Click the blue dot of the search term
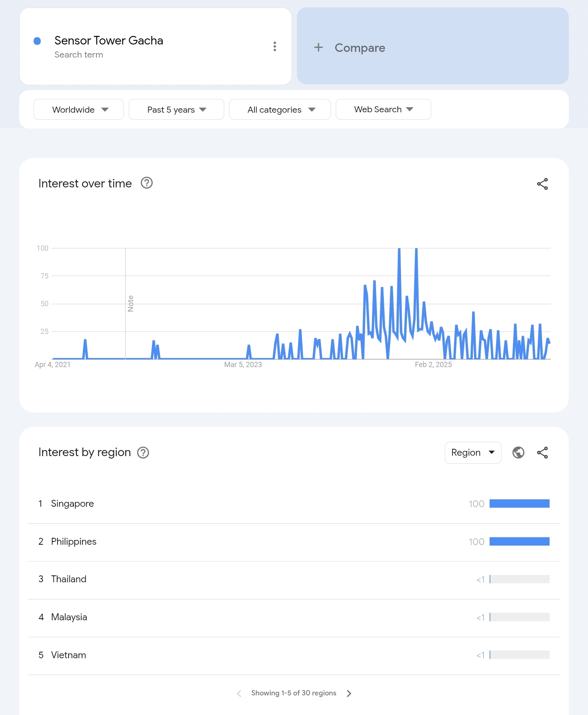This screenshot has width=588, height=715. (x=37, y=41)
